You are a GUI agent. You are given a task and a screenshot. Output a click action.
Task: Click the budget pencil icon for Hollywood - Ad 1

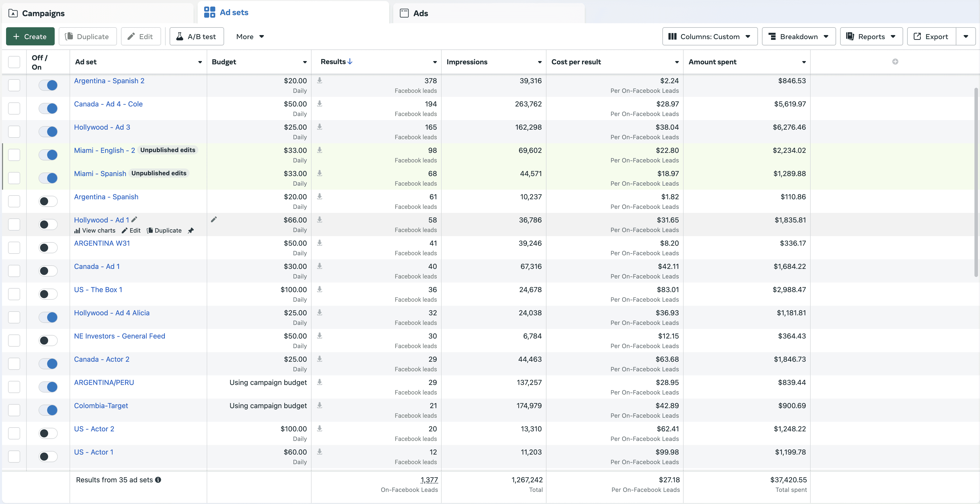click(x=214, y=220)
